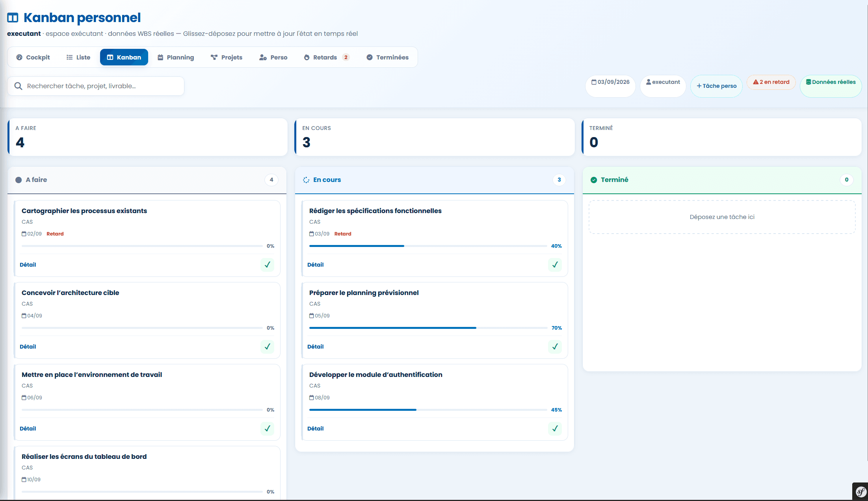Click the green check circle icon of the Terminé column
This screenshot has width=868, height=501.
[594, 180]
